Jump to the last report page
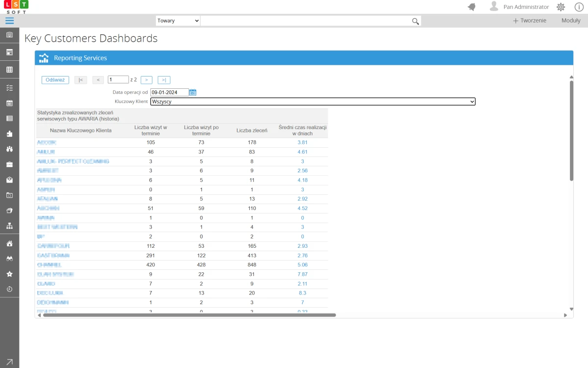The image size is (588, 368). coord(164,80)
